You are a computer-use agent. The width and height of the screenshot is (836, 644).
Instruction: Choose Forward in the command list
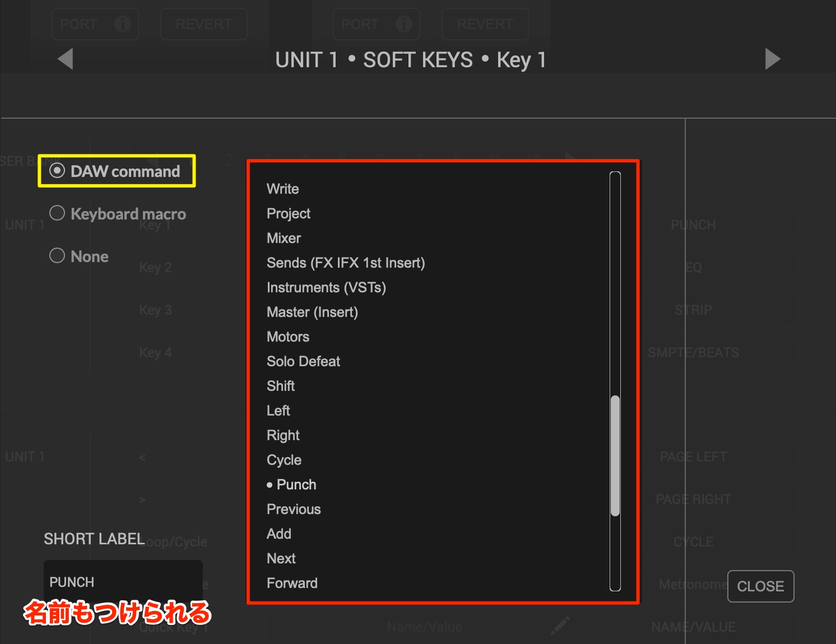point(292,583)
